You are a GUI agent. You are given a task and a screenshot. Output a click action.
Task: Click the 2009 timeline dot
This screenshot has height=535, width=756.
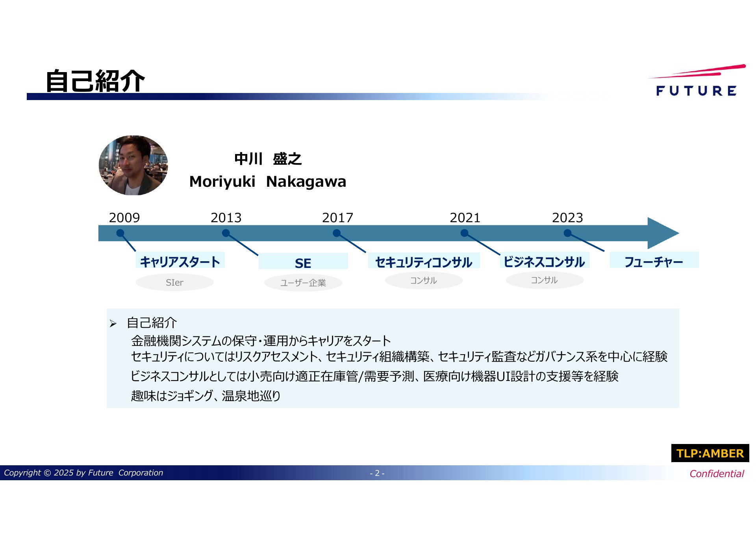tap(120, 233)
